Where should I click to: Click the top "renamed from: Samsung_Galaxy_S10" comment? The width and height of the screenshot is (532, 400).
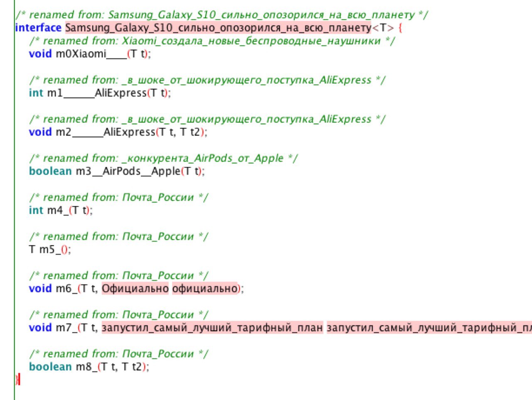click(x=222, y=15)
